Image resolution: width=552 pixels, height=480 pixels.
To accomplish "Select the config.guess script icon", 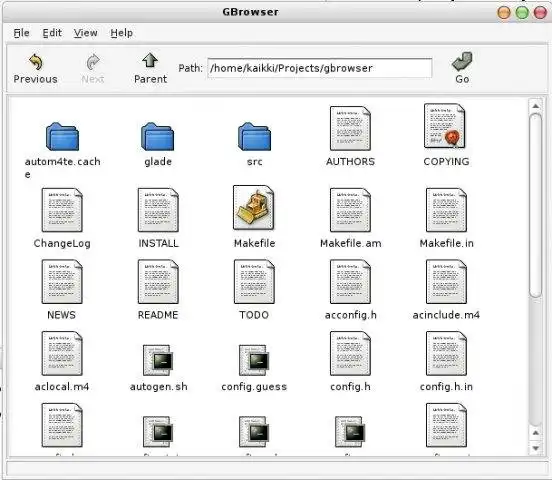I will coord(254,360).
